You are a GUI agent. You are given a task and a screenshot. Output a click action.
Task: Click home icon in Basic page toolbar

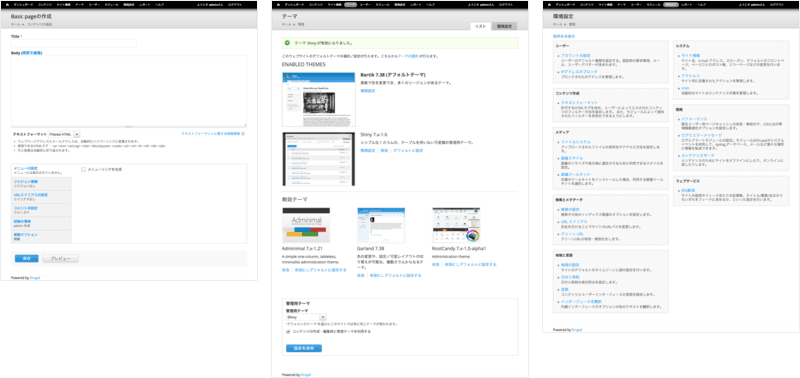click(7, 4)
